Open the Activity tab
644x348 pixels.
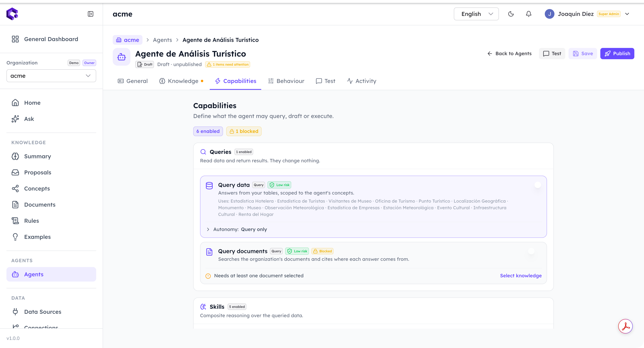(x=361, y=81)
